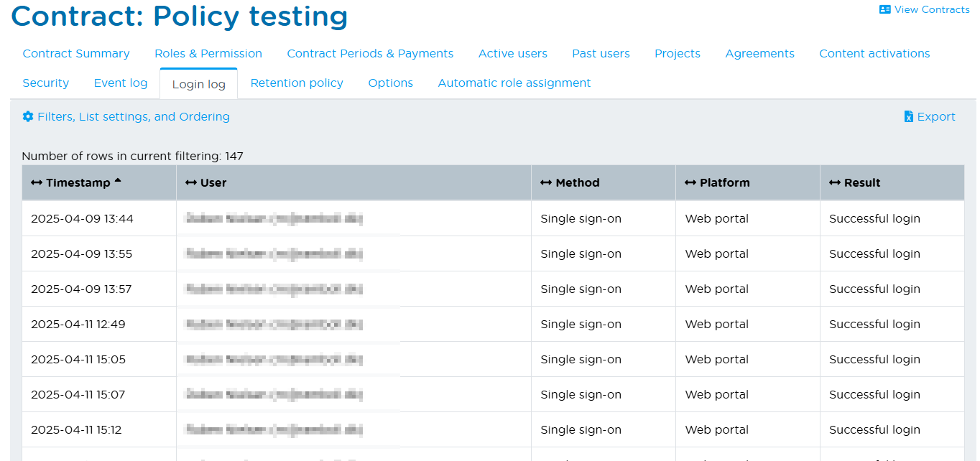This screenshot has height=461, width=980.
Task: Follow the View Contracts link
Action: pos(931,9)
